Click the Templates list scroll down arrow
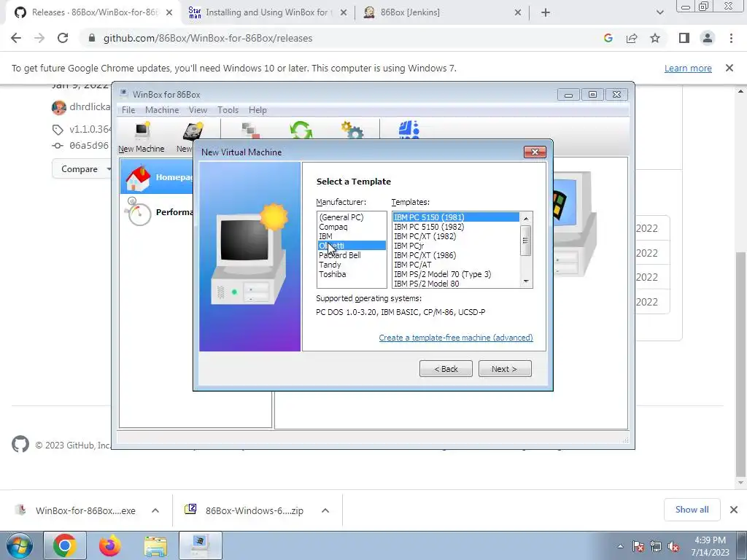The width and height of the screenshot is (747, 560). [x=526, y=281]
